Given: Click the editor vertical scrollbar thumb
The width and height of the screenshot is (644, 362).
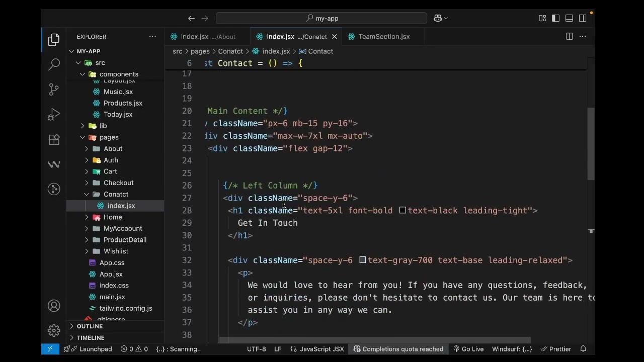Looking at the screenshot, I should [591, 144].
